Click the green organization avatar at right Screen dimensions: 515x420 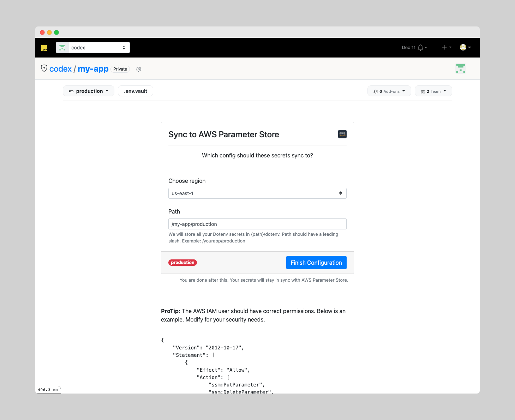461,68
